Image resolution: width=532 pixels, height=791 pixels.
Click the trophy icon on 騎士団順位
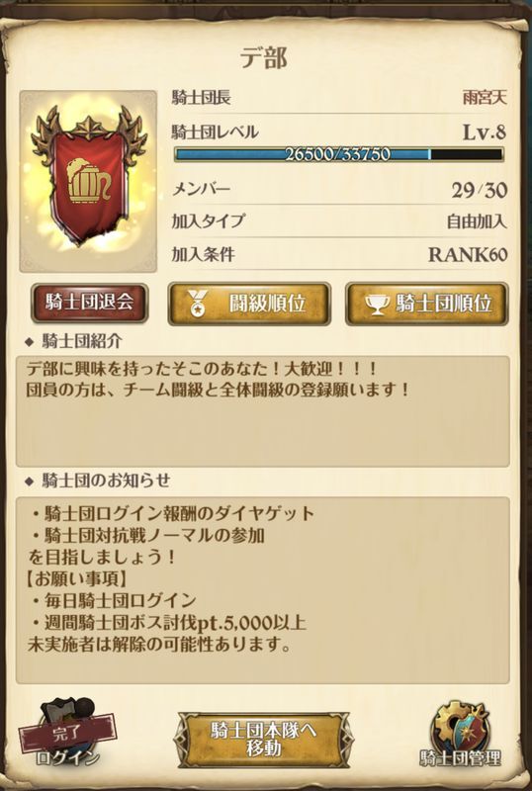[376, 305]
